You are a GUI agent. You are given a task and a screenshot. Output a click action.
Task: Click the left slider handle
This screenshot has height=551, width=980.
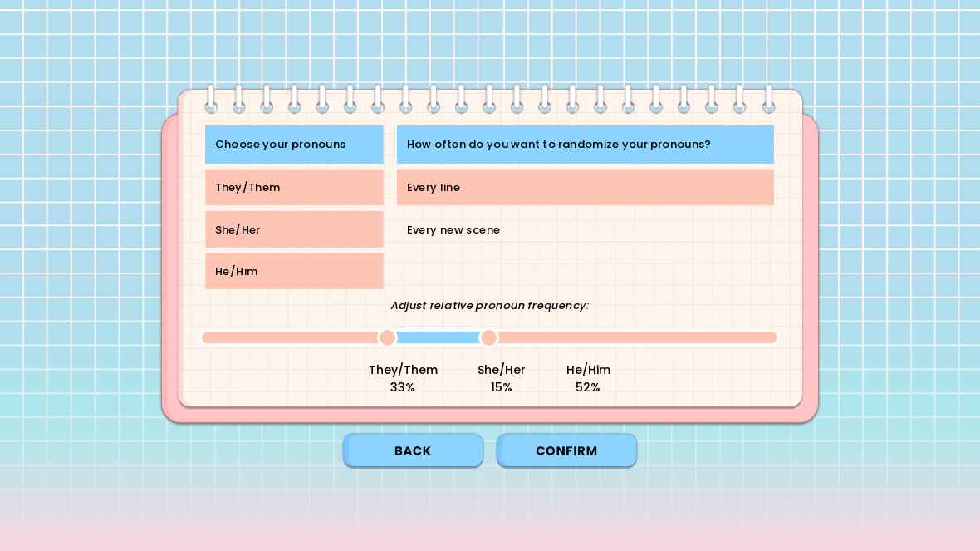click(x=387, y=337)
